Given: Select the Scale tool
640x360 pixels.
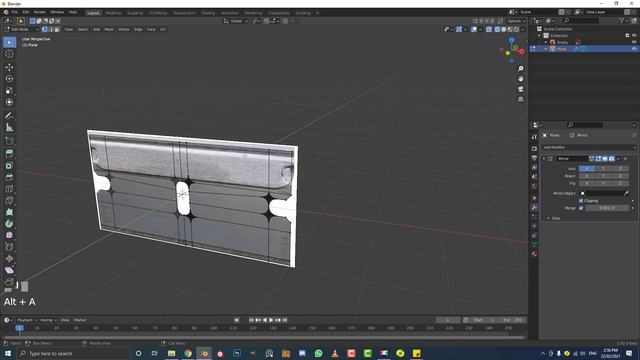Looking at the screenshot, I should [x=9, y=91].
